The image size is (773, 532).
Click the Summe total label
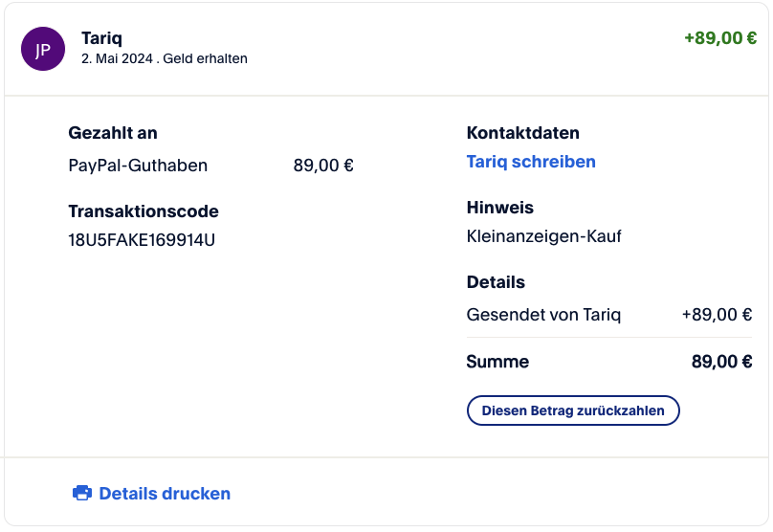[497, 362]
